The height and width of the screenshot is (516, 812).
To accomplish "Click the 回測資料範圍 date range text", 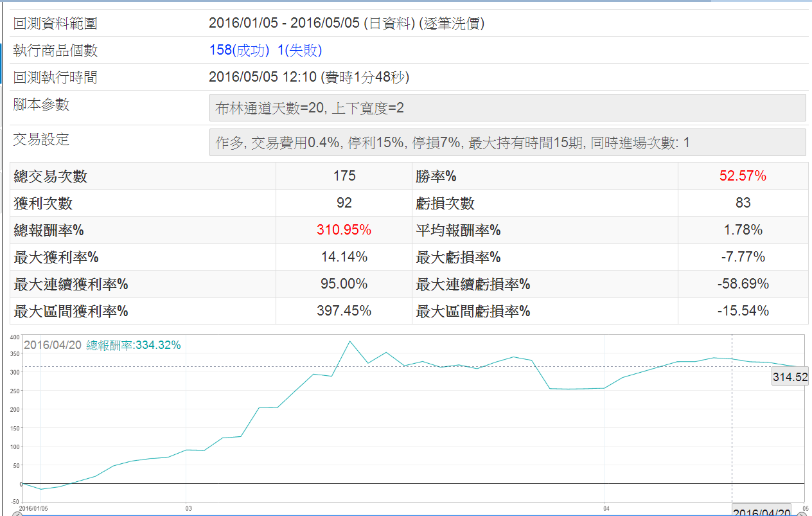I will [x=346, y=24].
